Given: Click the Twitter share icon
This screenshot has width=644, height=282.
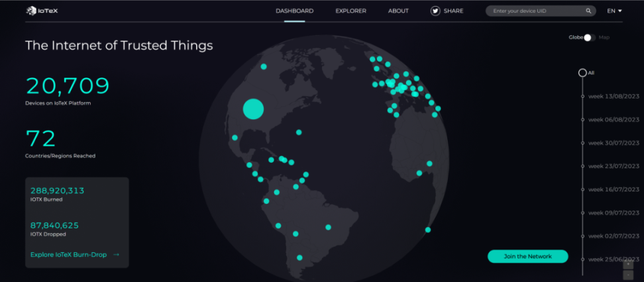Looking at the screenshot, I should pos(435,11).
